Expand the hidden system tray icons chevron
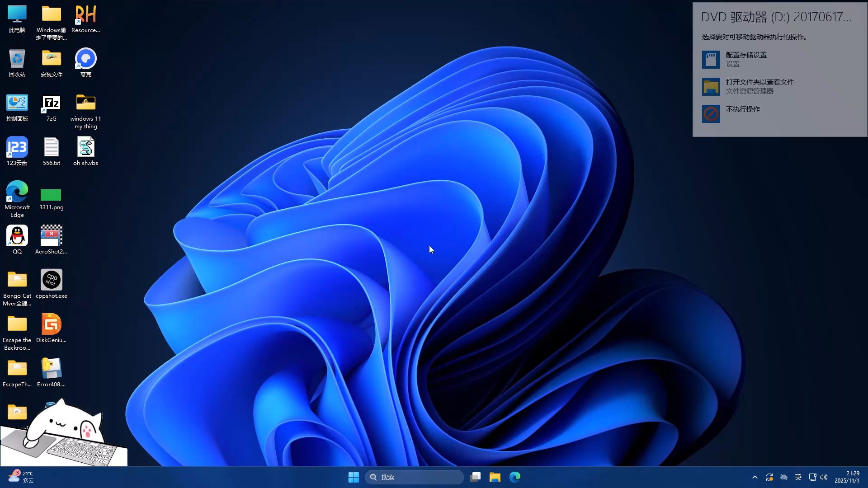Viewport: 868px width, 488px height. click(755, 477)
